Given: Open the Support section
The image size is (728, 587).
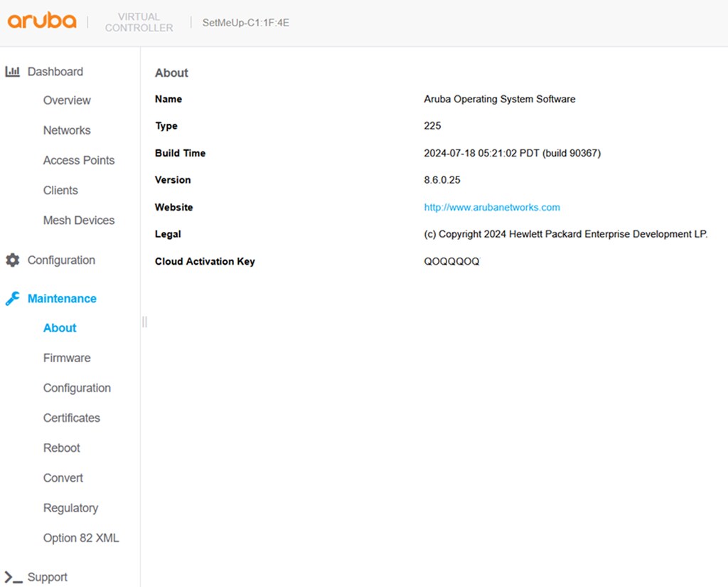Looking at the screenshot, I should [48, 577].
